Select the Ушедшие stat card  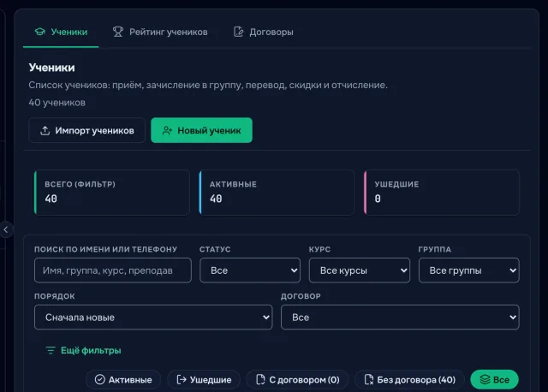[442, 193]
